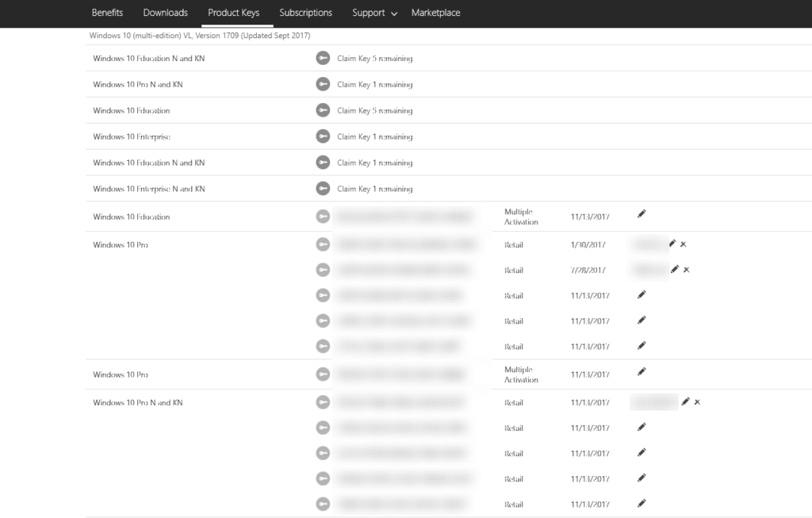Screen dimensions: 812x518
Task: Switch to the Downloads tab
Action: click(x=165, y=13)
